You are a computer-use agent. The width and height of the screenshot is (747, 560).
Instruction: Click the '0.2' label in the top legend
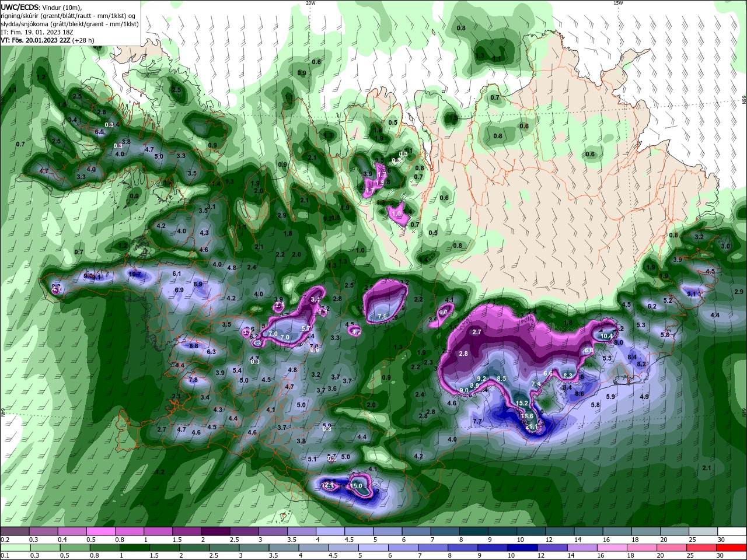coord(5,540)
